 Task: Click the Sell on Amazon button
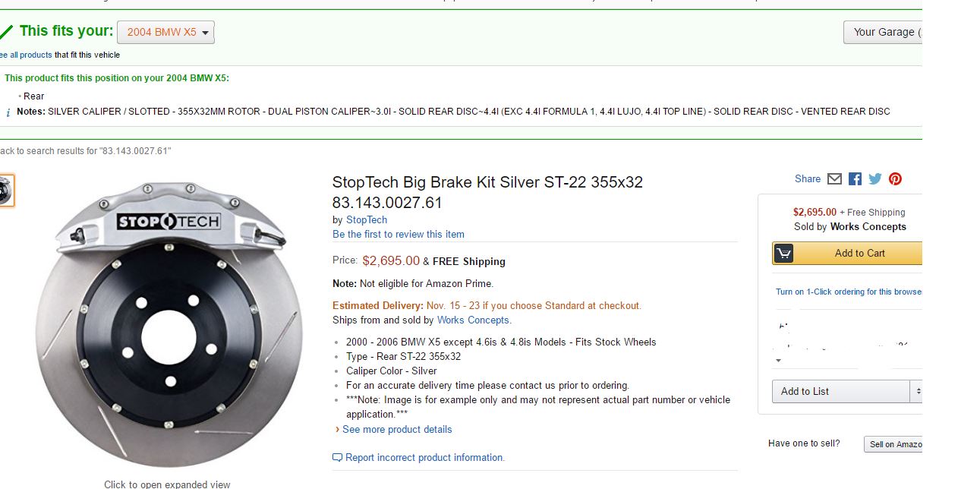coord(893,445)
